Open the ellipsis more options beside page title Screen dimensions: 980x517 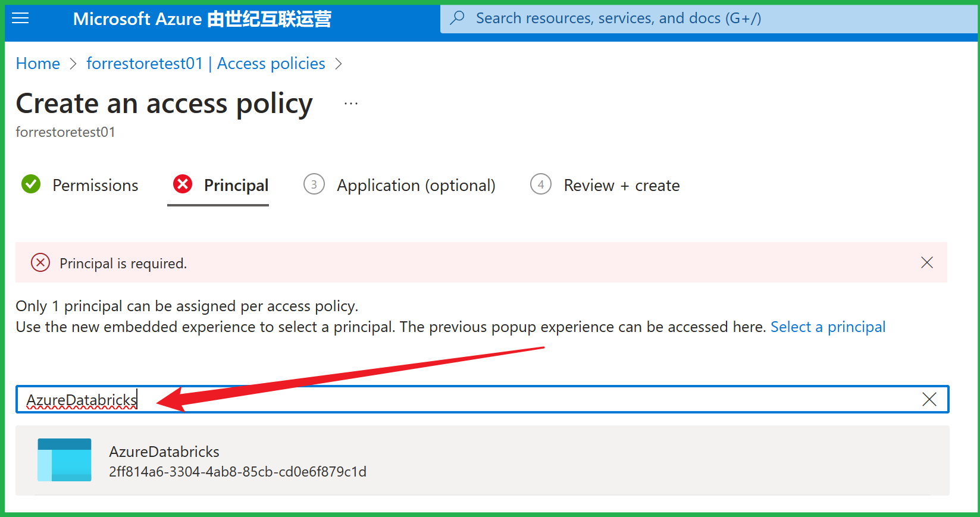(351, 104)
